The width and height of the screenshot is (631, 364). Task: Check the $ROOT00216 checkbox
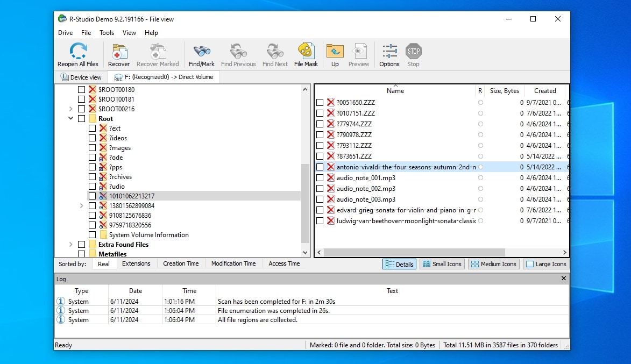pyautogui.click(x=82, y=109)
